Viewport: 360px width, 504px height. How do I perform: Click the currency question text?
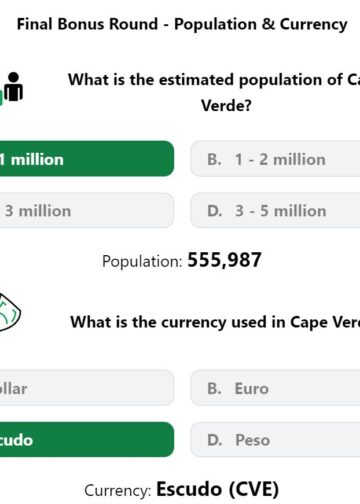click(x=215, y=322)
